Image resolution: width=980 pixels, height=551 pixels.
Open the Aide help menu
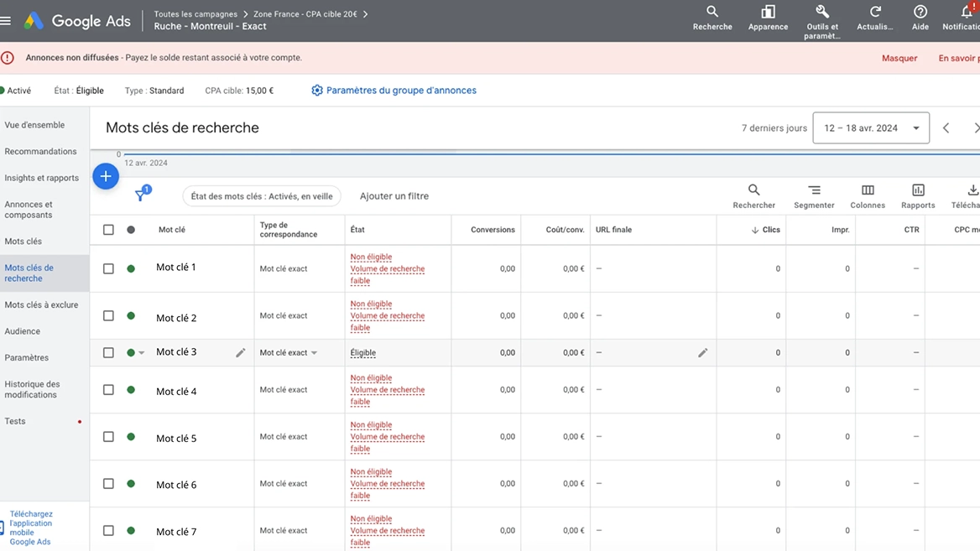pyautogui.click(x=920, y=18)
